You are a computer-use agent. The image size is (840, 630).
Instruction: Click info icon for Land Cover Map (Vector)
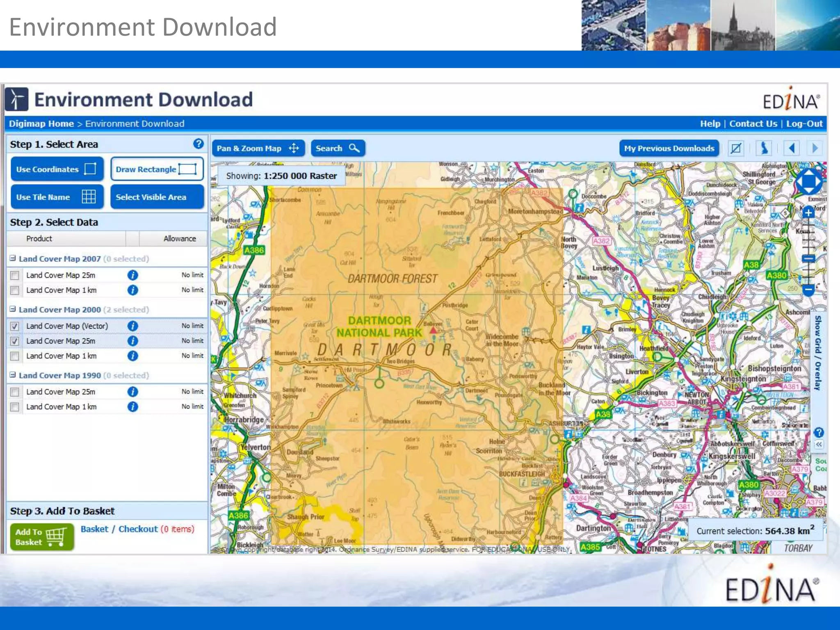[132, 326]
